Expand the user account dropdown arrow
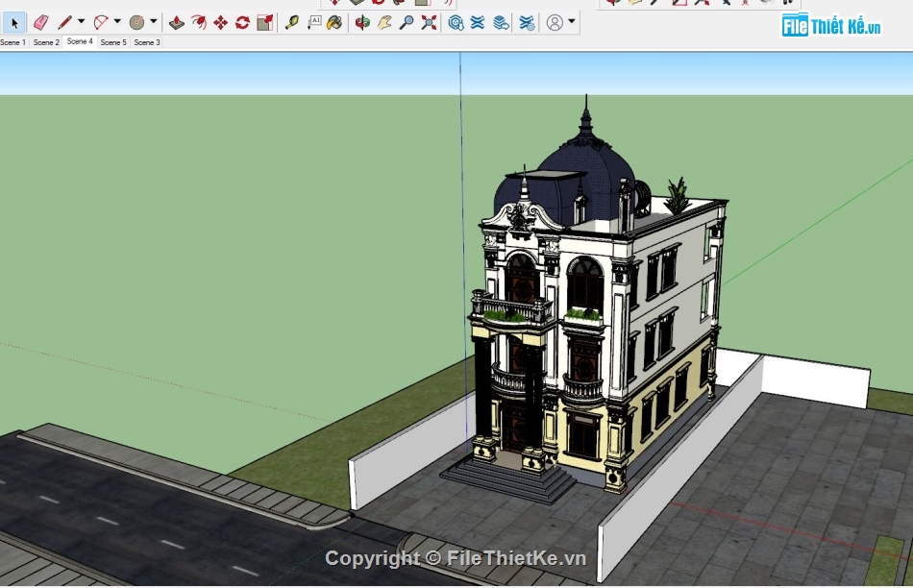Image resolution: width=913 pixels, height=588 pixels. pyautogui.click(x=572, y=21)
